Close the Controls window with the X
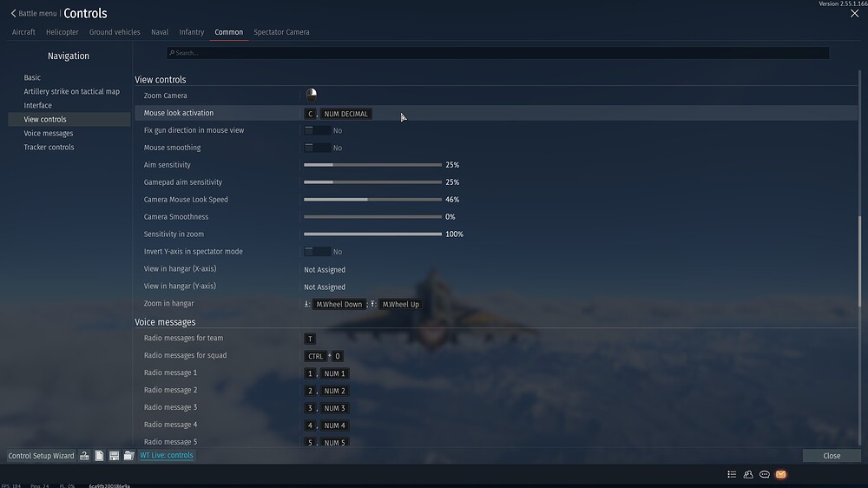The image size is (868, 488). click(855, 13)
